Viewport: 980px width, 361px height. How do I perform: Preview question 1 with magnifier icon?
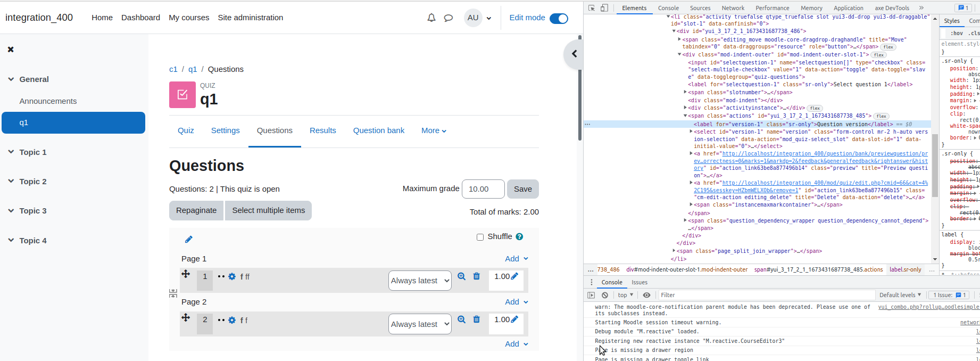pyautogui.click(x=462, y=276)
